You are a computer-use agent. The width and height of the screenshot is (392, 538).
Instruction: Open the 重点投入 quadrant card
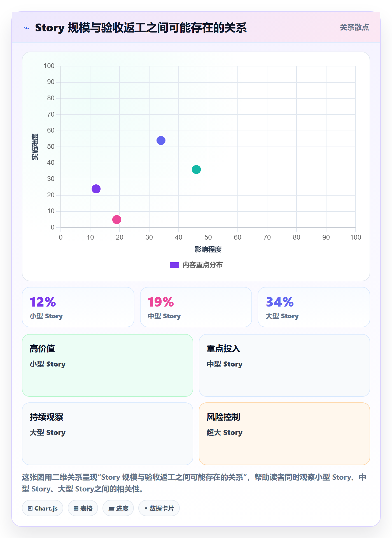click(x=284, y=365)
